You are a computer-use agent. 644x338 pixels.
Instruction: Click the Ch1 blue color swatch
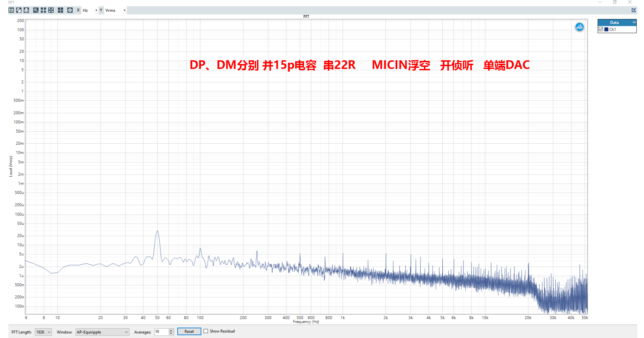point(606,29)
